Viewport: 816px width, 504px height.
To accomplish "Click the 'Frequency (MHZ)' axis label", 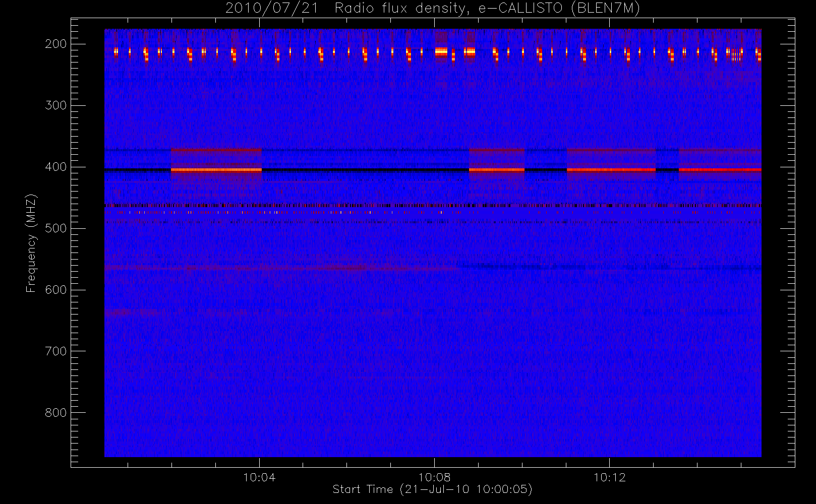I will click(31, 243).
